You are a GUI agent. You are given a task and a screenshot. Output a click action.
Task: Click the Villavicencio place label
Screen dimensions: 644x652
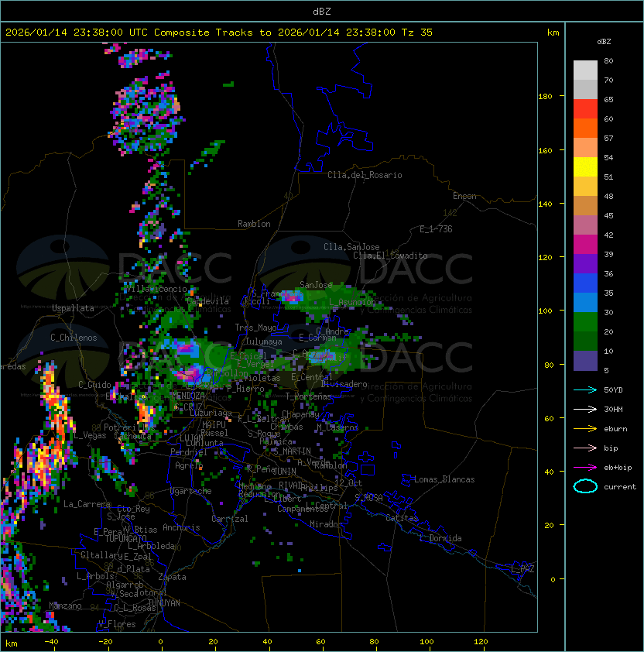click(x=156, y=289)
